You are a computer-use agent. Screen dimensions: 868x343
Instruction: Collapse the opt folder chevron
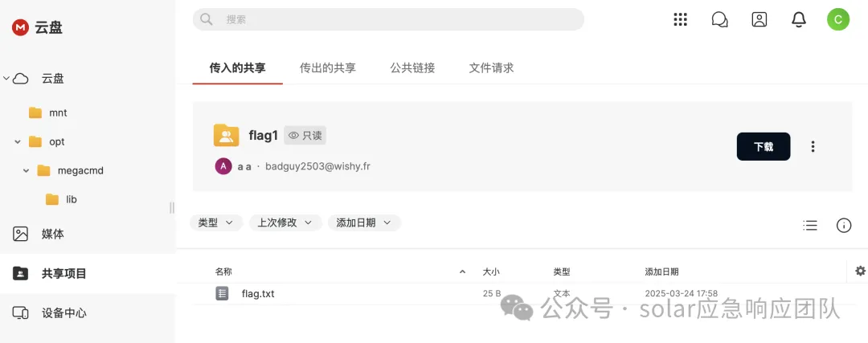coord(18,141)
